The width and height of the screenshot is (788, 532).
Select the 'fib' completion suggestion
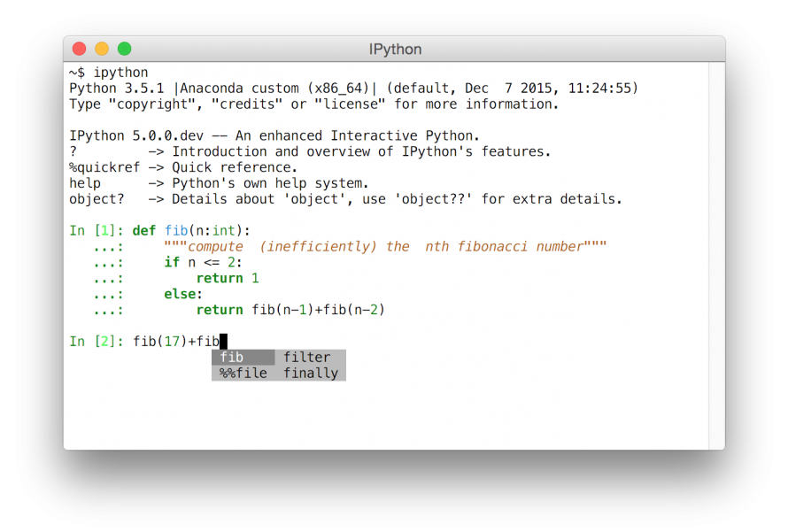click(x=243, y=358)
